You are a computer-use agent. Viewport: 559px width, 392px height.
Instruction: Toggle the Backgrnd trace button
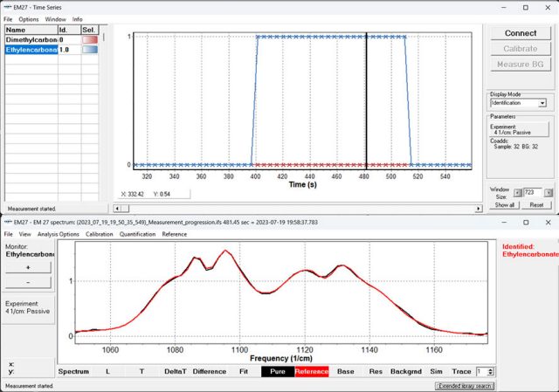point(406,371)
